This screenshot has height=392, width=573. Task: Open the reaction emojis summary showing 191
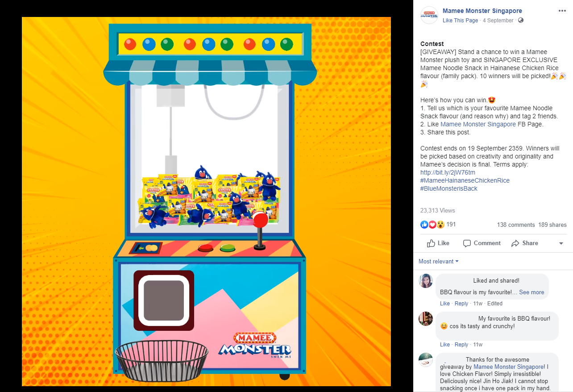(x=438, y=225)
